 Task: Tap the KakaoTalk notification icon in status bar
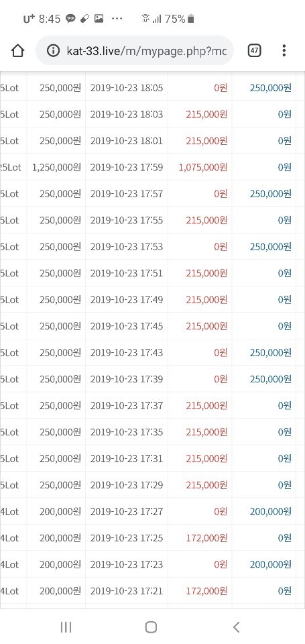tap(70, 19)
